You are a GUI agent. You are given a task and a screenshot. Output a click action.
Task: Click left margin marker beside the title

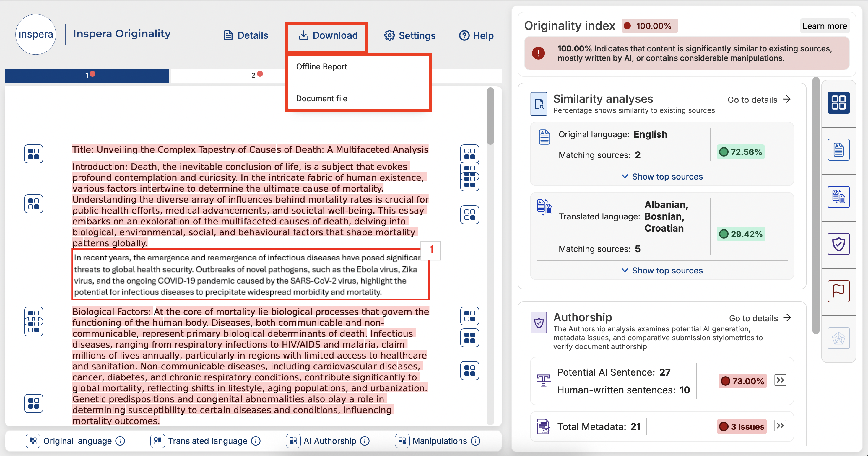[34, 154]
